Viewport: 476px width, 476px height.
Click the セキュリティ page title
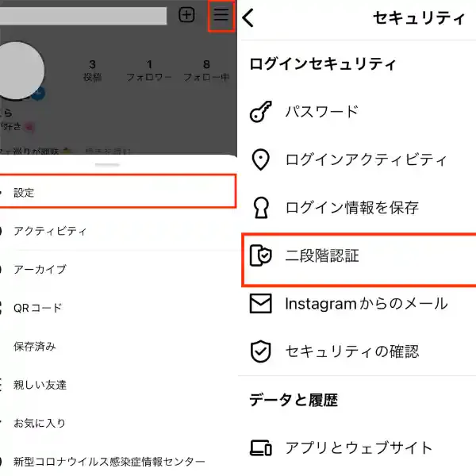tap(419, 18)
